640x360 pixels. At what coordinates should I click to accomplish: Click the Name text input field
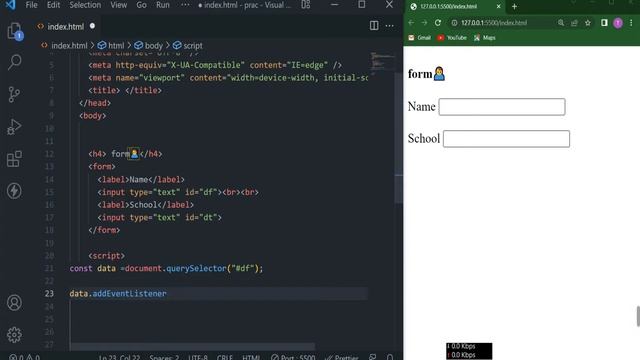pos(502,107)
